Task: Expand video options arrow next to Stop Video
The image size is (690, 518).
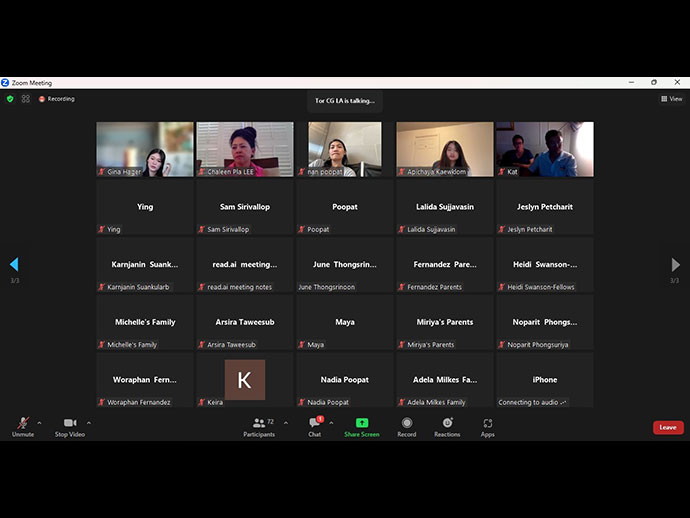Action: tap(88, 422)
